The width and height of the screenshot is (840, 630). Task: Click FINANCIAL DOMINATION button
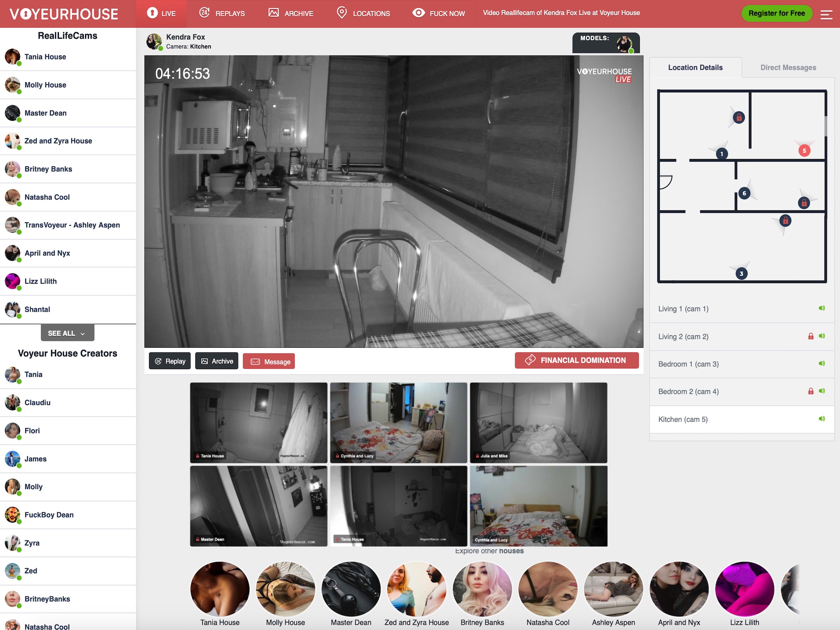point(576,361)
